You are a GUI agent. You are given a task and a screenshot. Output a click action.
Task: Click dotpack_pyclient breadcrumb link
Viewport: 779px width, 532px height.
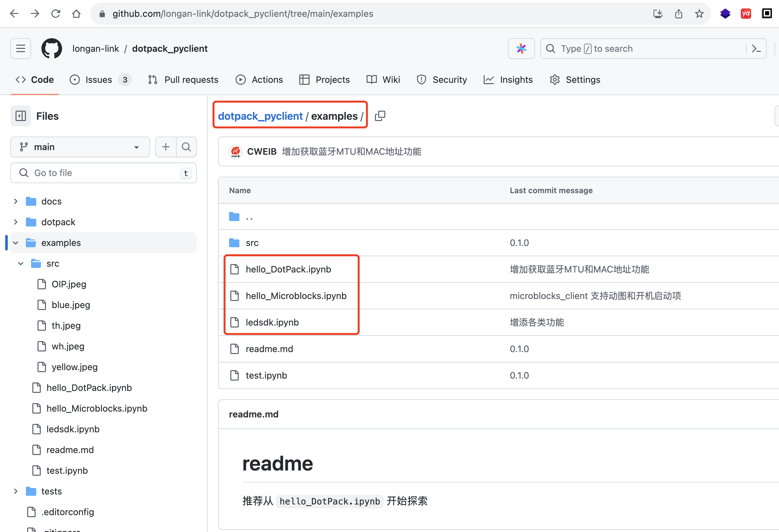pyautogui.click(x=260, y=116)
